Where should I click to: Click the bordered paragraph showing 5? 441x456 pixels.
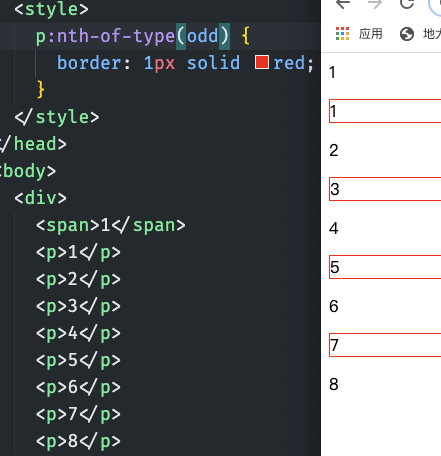385,267
